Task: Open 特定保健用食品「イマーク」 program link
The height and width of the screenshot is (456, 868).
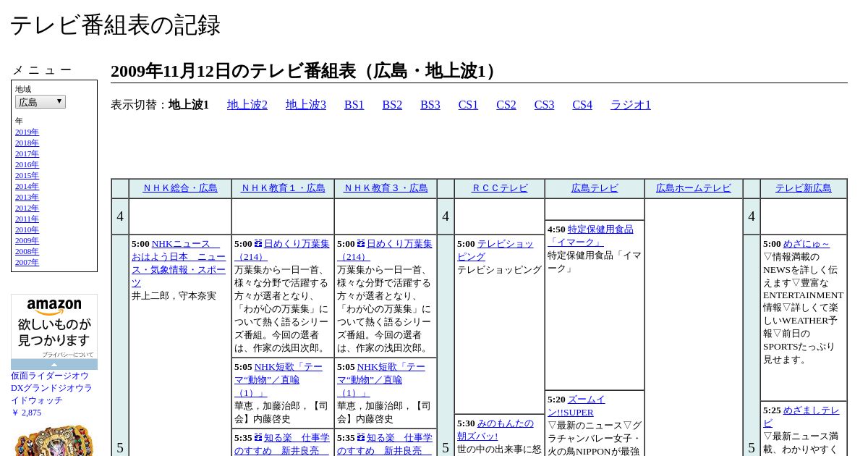Action: [590, 236]
